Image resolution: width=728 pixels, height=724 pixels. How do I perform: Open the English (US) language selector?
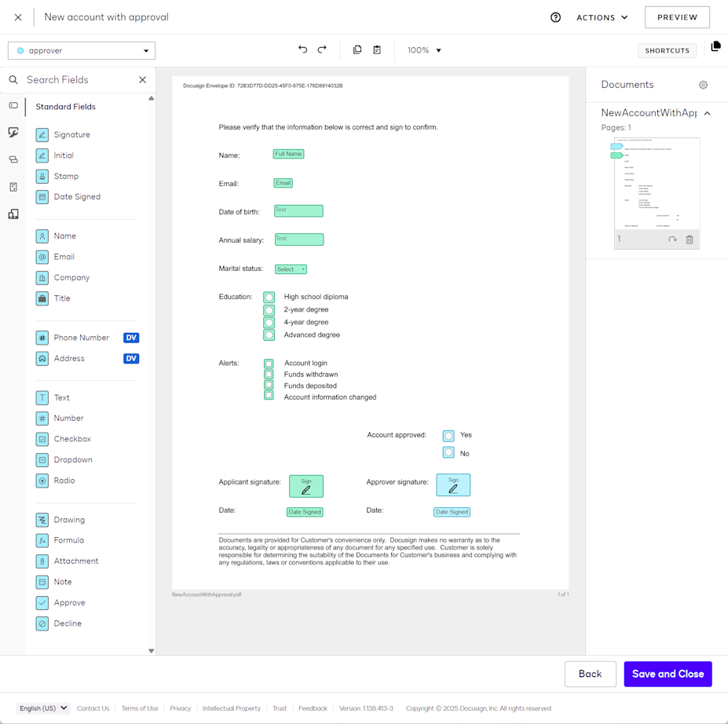tap(42, 708)
